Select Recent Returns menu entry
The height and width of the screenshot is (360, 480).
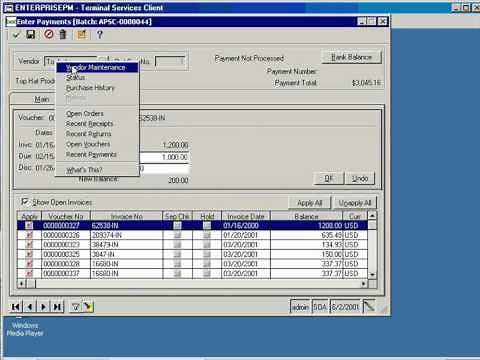[x=97, y=134]
